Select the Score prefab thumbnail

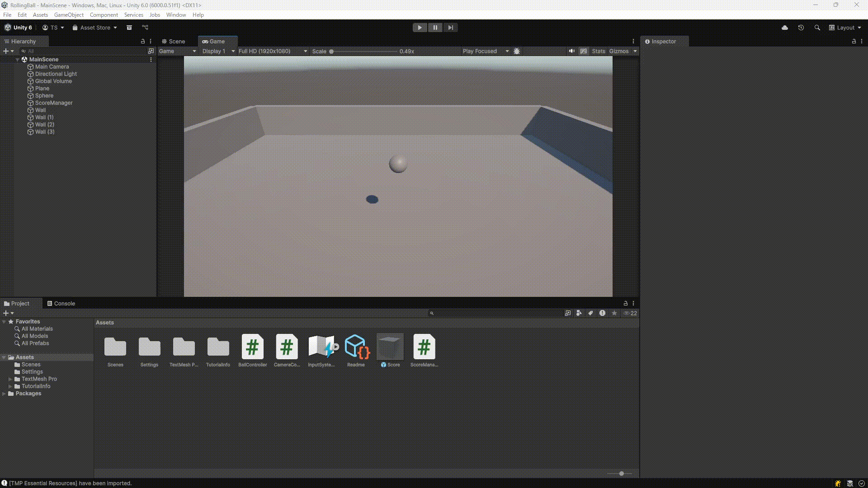[390, 347]
